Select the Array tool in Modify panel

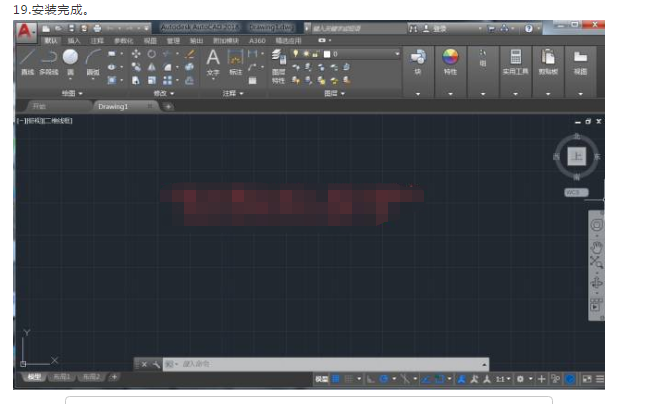pyautogui.click(x=167, y=80)
